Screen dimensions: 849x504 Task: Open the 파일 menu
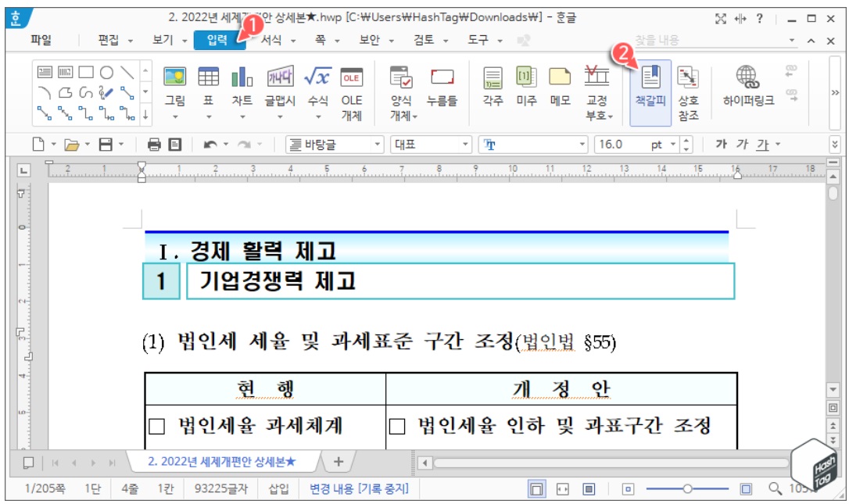pos(41,40)
